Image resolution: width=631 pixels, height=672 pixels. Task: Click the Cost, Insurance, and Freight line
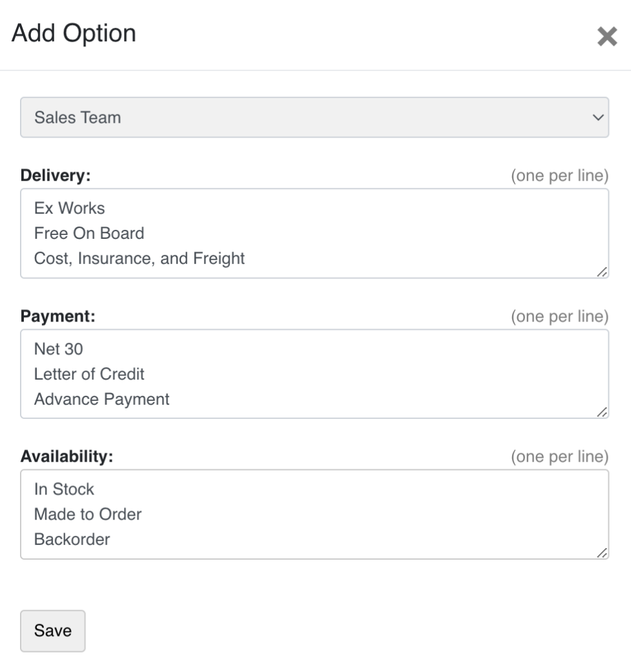[x=140, y=258]
